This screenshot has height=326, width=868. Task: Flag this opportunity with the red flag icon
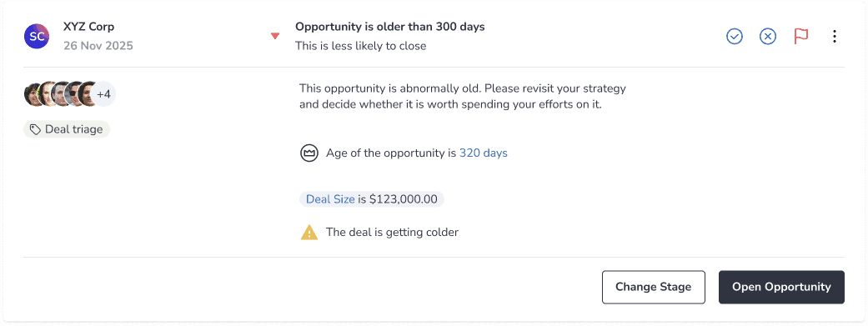[801, 37]
